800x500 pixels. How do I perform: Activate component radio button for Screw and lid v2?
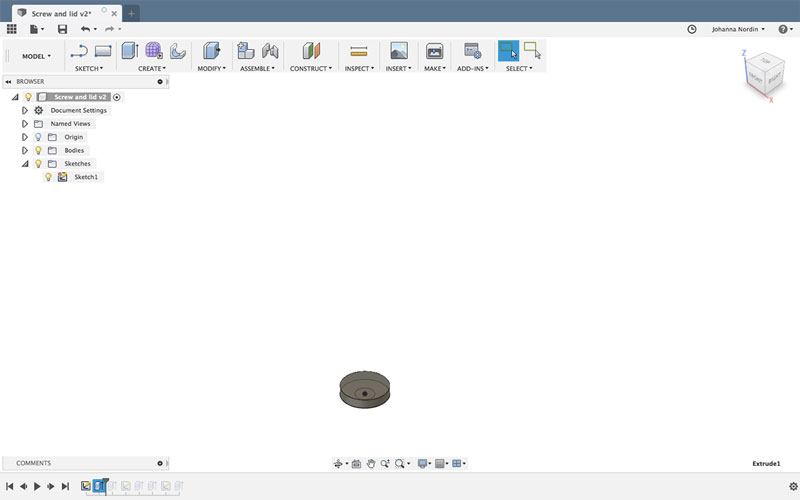tap(117, 97)
